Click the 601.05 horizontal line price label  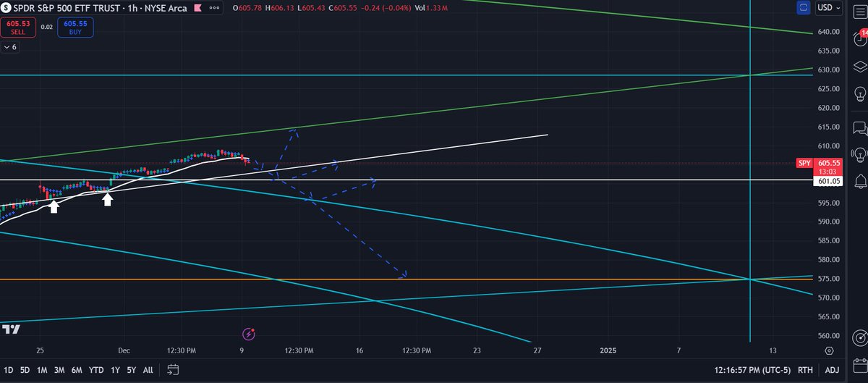[827, 182]
